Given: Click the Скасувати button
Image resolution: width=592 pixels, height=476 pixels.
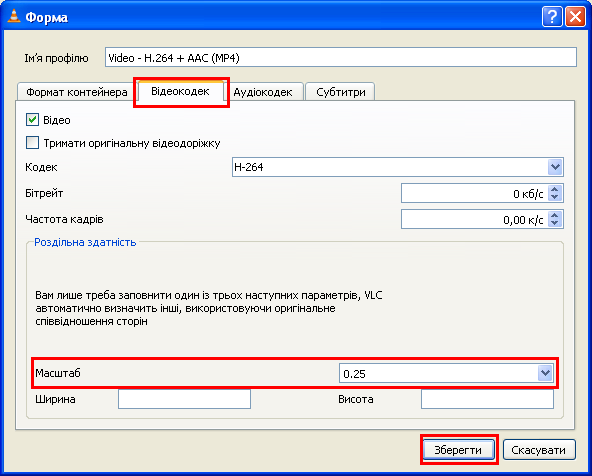Looking at the screenshot, I should click(x=539, y=450).
